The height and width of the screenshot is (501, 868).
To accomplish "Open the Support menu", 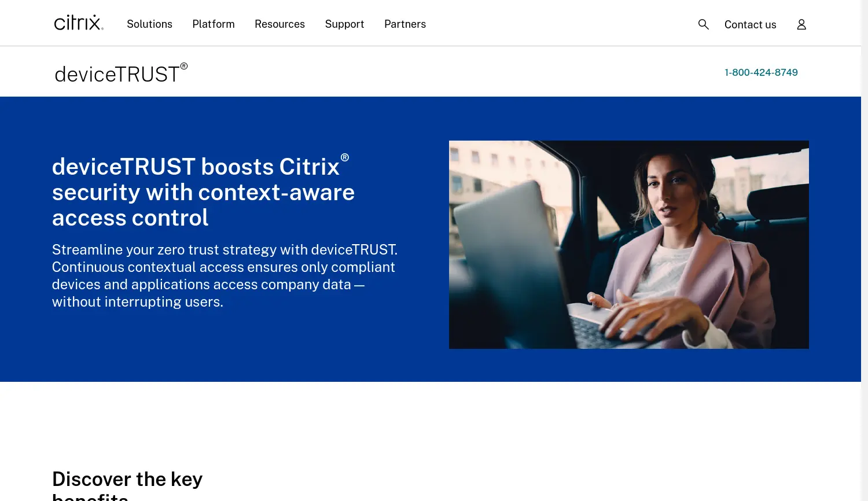I will point(344,24).
